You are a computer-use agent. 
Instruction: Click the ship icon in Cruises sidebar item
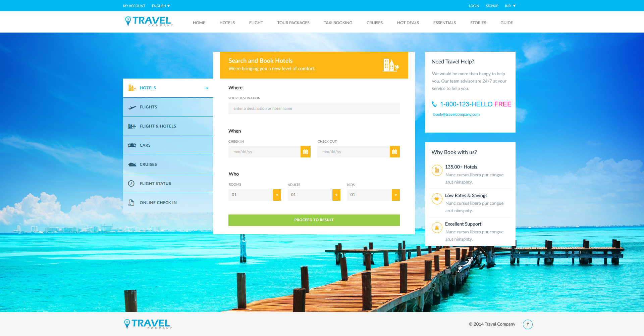point(132,164)
